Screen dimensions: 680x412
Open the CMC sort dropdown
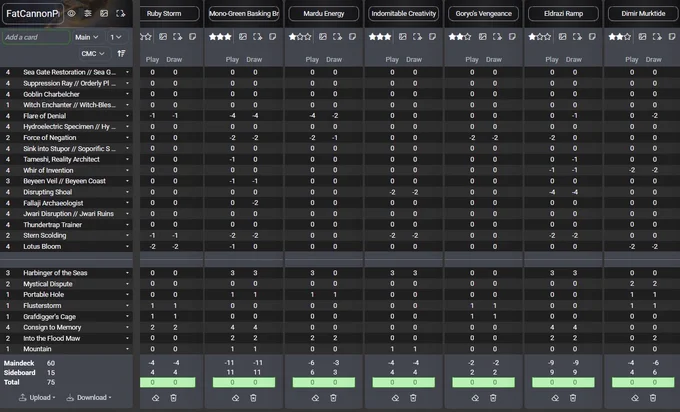[x=93, y=53]
